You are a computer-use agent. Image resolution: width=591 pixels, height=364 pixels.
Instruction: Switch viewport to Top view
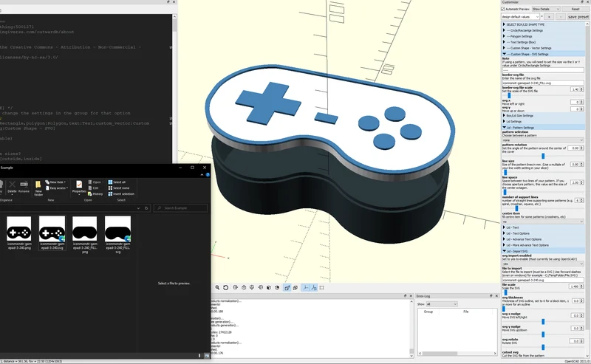coord(244,287)
